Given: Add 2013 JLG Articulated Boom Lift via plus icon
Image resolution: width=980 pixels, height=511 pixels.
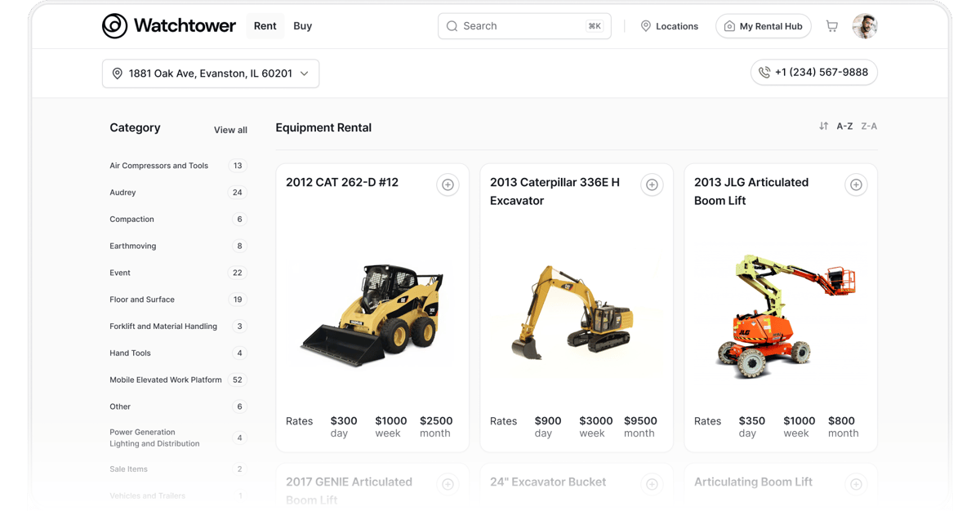Looking at the screenshot, I should tap(856, 184).
